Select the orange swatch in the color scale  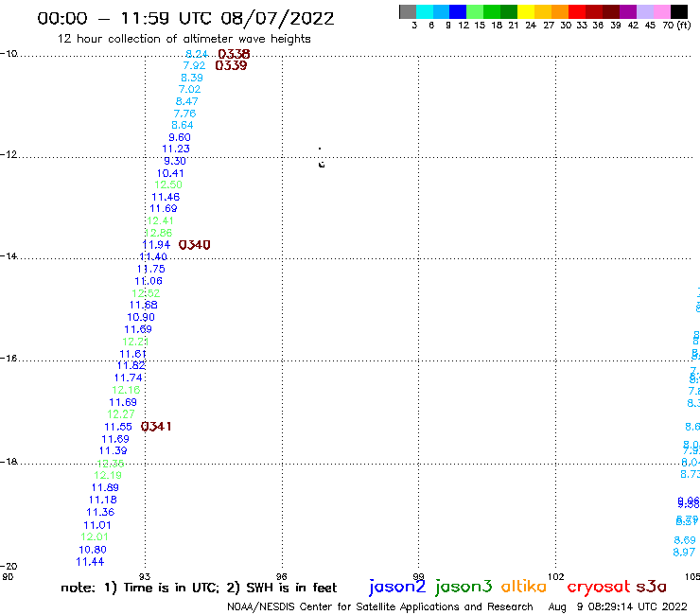pos(560,11)
